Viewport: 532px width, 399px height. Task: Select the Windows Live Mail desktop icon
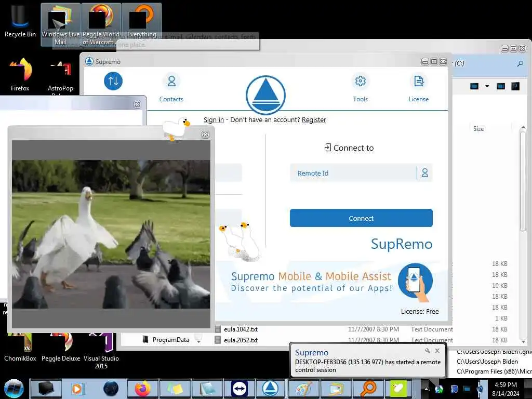pyautogui.click(x=60, y=24)
